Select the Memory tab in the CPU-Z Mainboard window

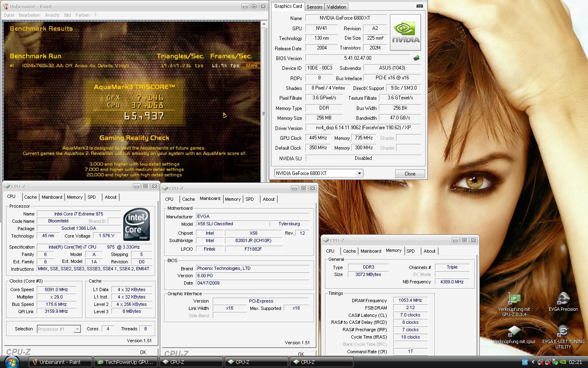tap(233, 199)
